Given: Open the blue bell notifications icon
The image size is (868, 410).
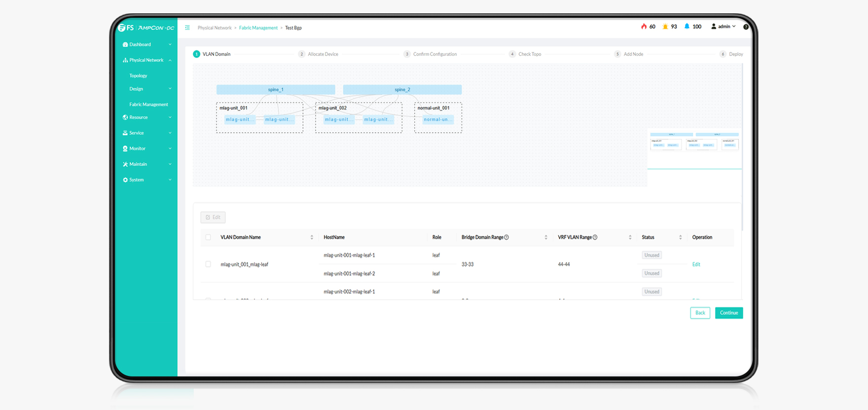Looking at the screenshot, I should (x=687, y=27).
